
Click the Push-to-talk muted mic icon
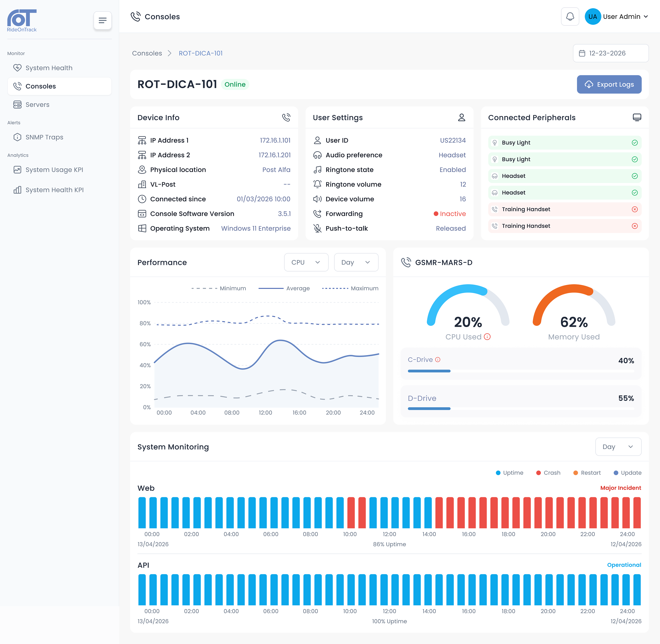click(x=317, y=228)
